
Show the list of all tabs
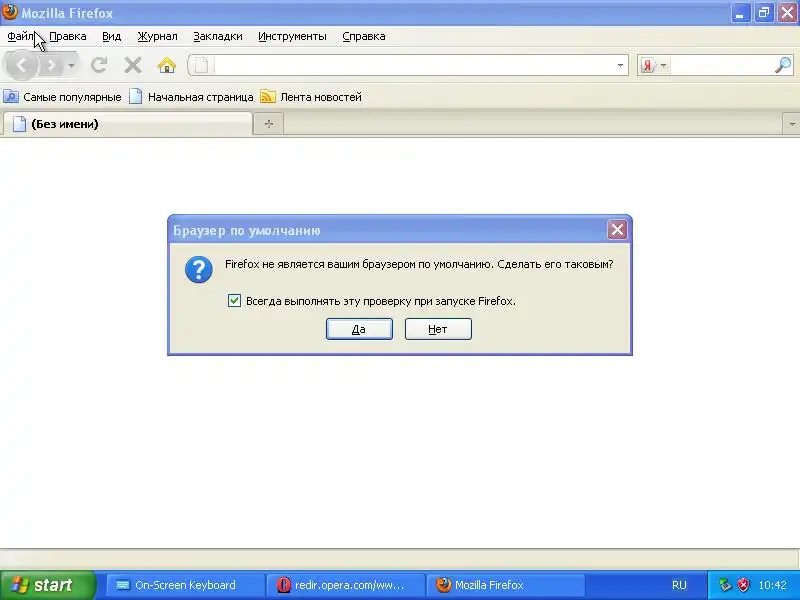[x=791, y=124]
